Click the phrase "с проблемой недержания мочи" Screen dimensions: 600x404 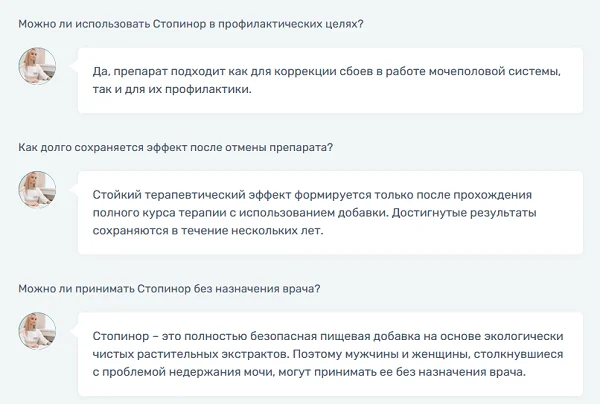(x=185, y=373)
